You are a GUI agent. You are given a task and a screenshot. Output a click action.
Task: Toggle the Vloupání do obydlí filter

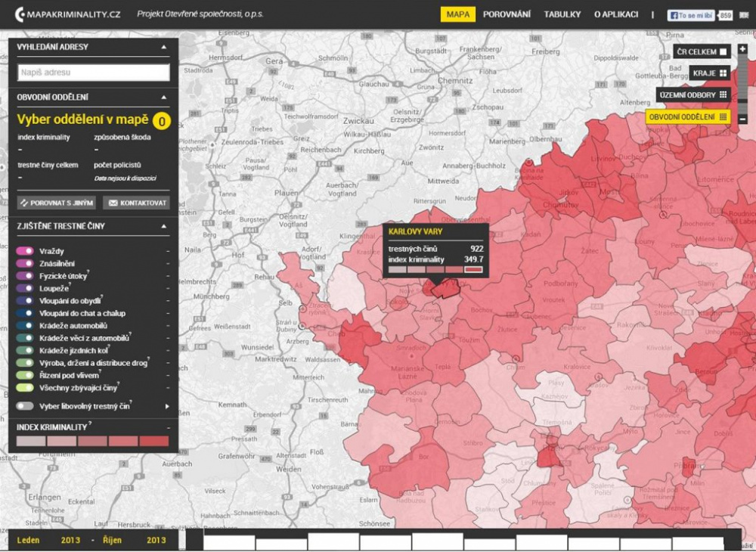click(25, 301)
